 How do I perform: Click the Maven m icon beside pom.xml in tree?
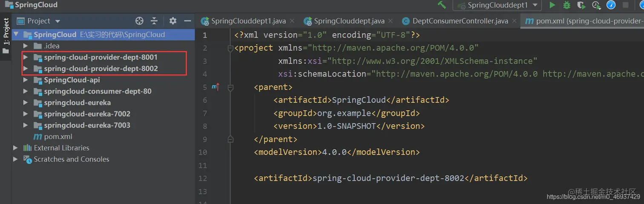37,137
